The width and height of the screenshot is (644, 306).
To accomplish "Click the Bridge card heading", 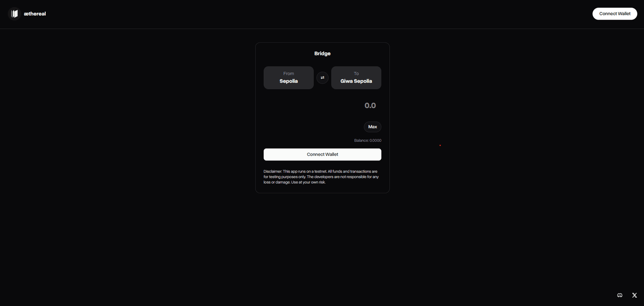I will coord(322,54).
